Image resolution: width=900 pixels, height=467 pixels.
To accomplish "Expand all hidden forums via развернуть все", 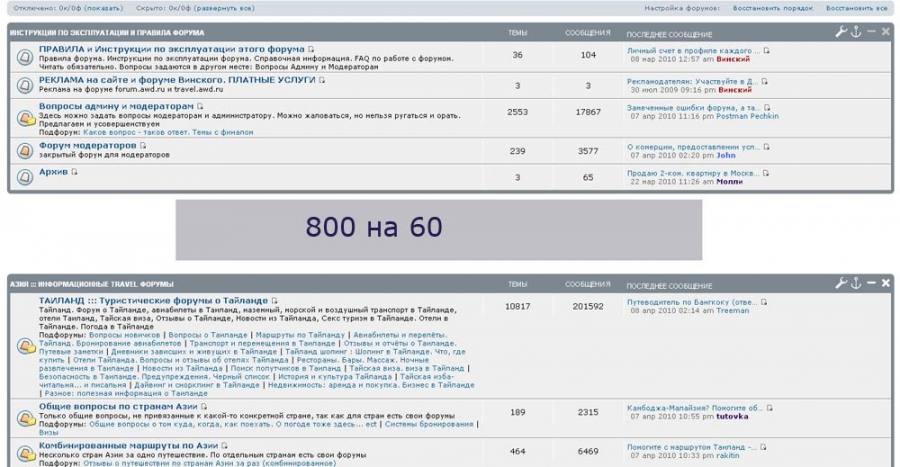I will (x=224, y=8).
